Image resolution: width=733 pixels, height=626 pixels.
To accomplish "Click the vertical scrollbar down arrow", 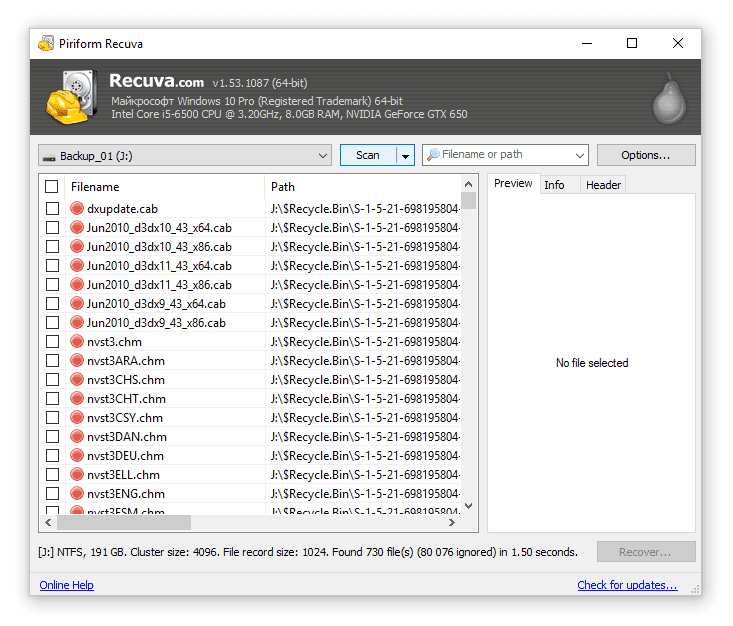I will (x=468, y=506).
